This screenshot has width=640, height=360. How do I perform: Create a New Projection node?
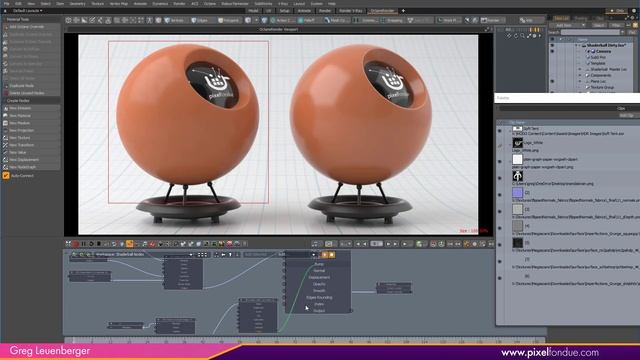[x=32, y=130]
